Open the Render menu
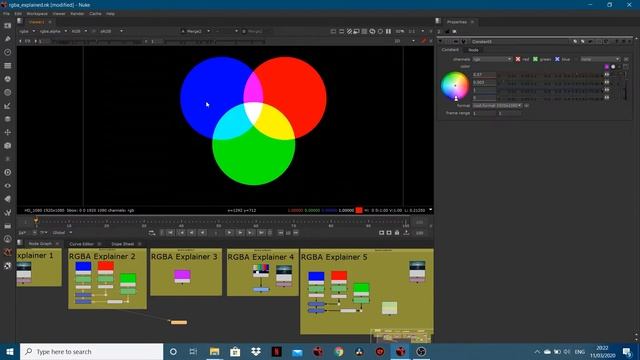 coord(77,13)
